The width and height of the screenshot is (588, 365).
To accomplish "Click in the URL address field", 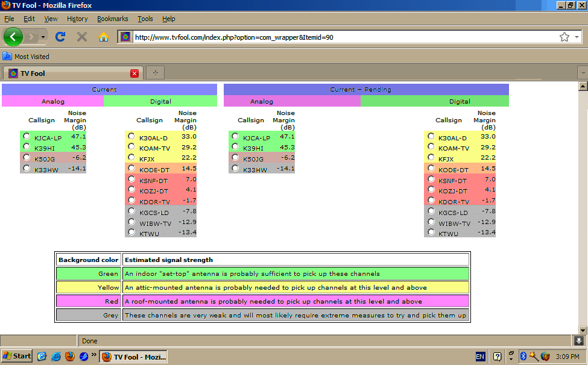I will click(x=338, y=37).
